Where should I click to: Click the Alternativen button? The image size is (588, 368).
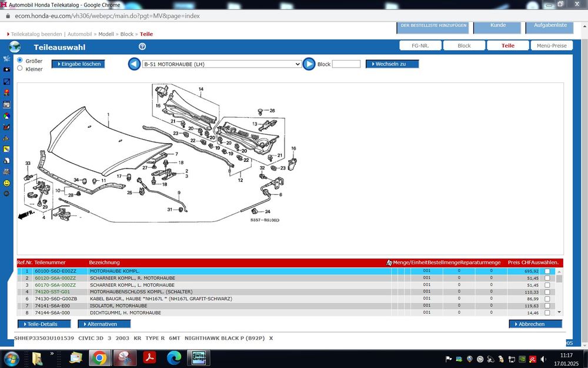tap(104, 324)
